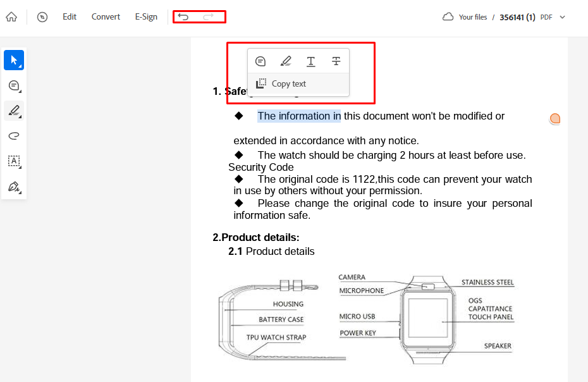Expand the file name dropdown chevron
Screen dimensions: 588x382
(563, 17)
